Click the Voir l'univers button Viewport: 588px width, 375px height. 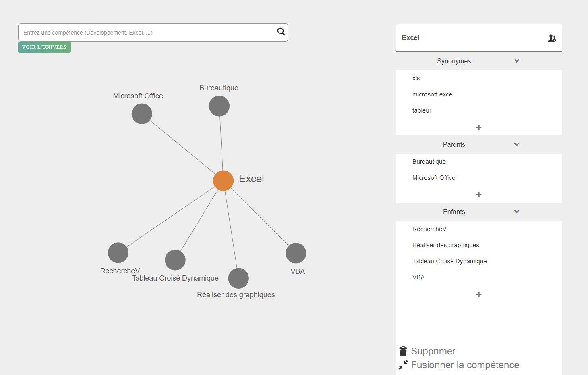point(44,47)
